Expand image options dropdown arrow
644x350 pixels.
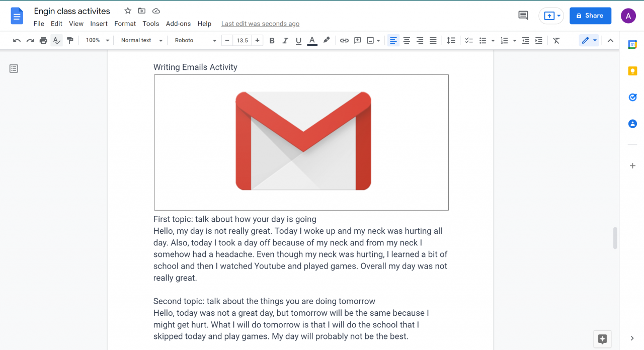378,40
